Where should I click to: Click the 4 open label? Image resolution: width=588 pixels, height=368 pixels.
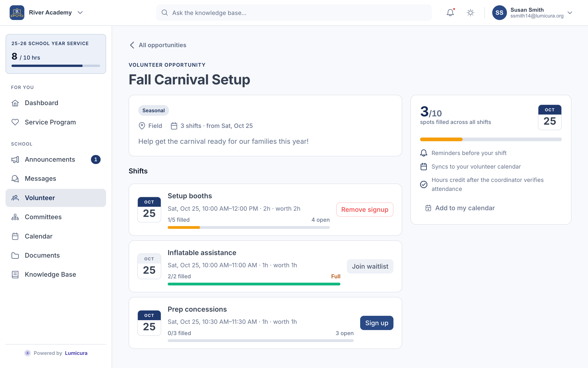[320, 220]
